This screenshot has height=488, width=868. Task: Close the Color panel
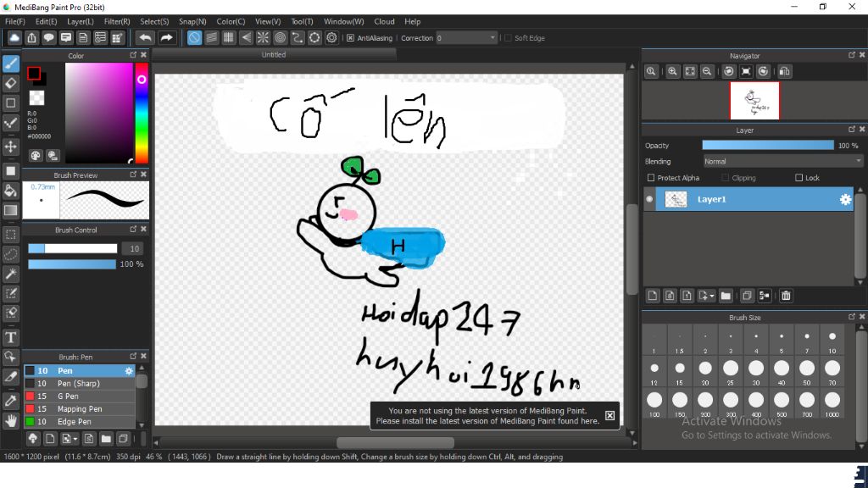[x=143, y=55]
